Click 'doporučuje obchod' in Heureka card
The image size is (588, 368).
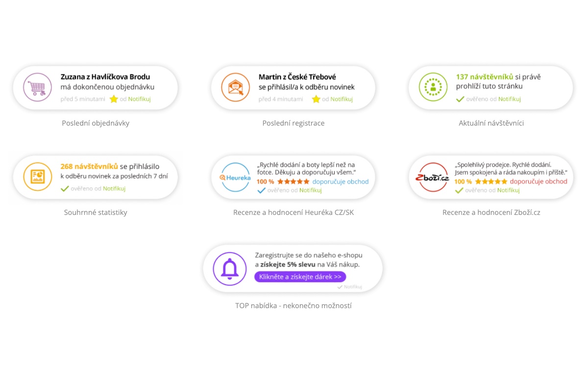click(x=341, y=182)
